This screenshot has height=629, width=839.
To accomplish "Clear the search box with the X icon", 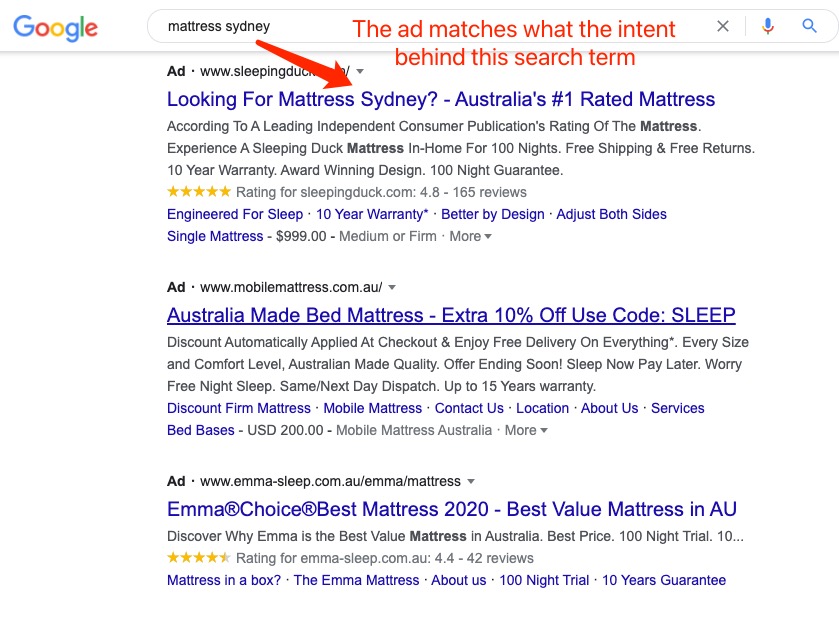I will 723,26.
